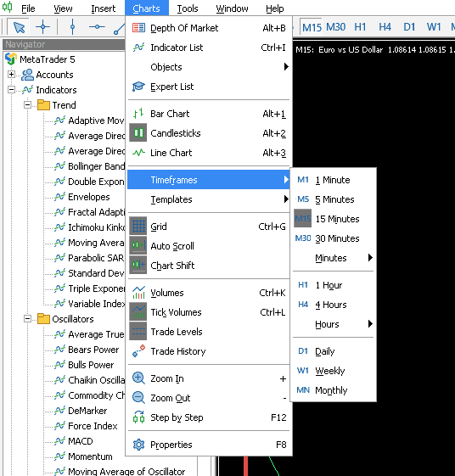
Task: Select the cursor arrow tool in toolbar
Action: tap(19, 27)
